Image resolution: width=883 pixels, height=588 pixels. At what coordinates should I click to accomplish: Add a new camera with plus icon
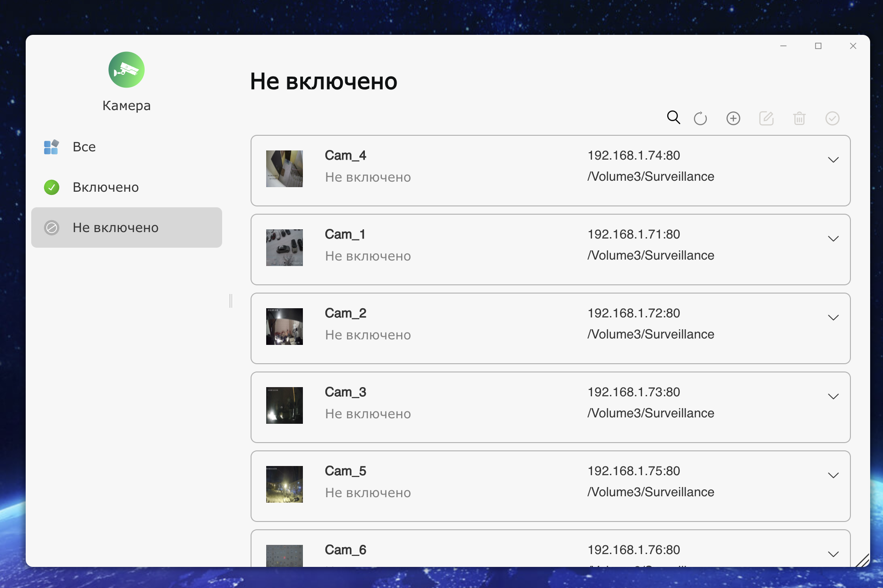pos(733,118)
